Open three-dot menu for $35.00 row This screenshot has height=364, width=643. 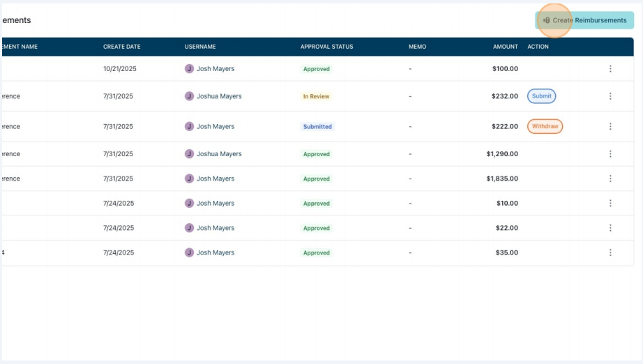610,252
